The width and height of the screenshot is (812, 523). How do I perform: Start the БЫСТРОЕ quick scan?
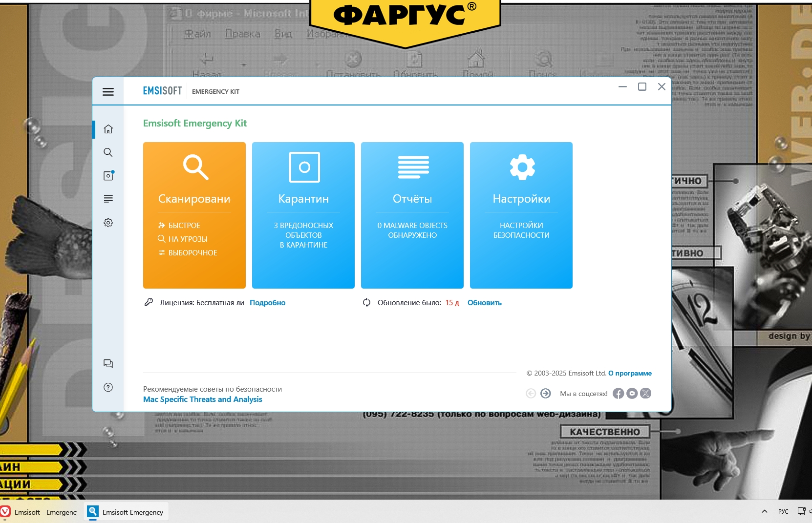179,225
